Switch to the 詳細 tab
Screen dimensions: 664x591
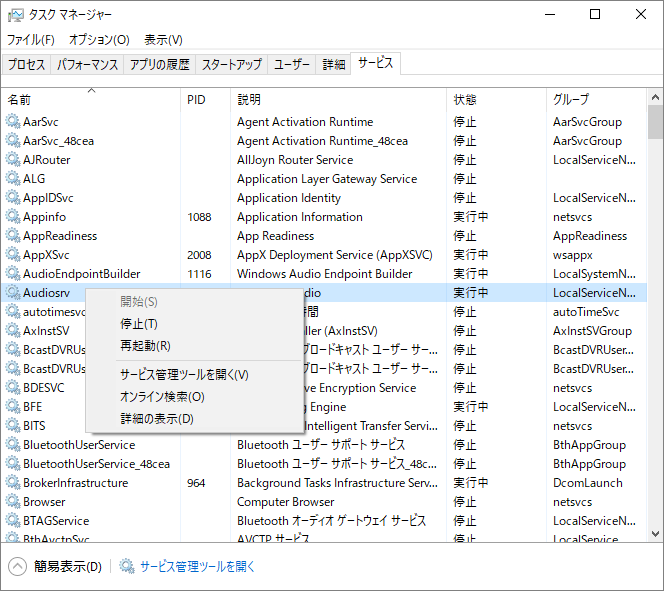pos(333,64)
